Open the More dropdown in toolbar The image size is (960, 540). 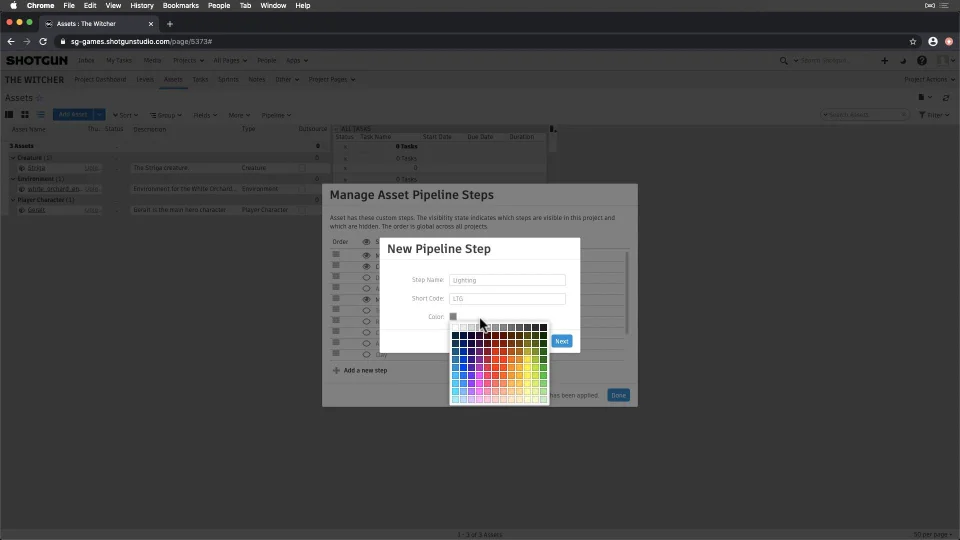tap(239, 115)
